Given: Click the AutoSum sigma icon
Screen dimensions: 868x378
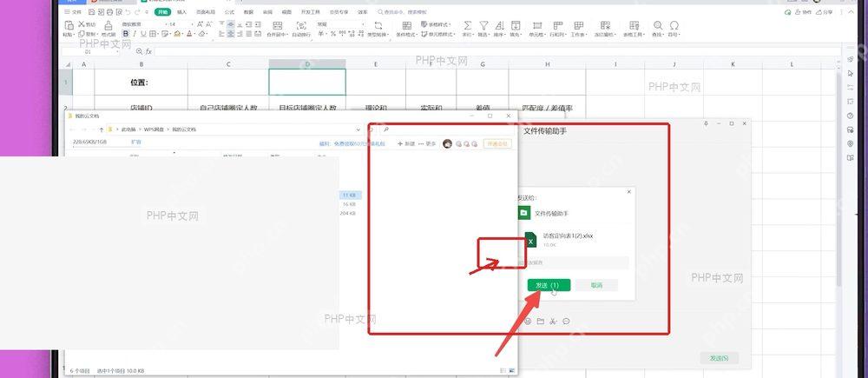Looking at the screenshot, I should pyautogui.click(x=468, y=25).
